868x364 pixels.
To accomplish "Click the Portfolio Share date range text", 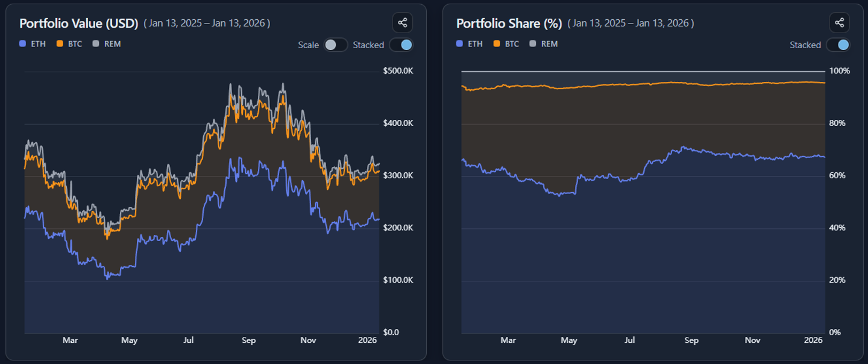I will click(x=631, y=24).
